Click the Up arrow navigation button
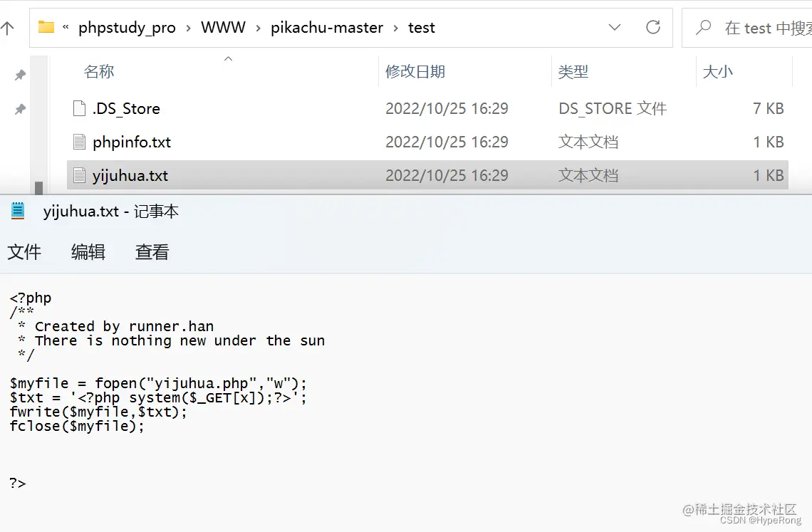The width and height of the screenshot is (812, 532). tap(6, 28)
